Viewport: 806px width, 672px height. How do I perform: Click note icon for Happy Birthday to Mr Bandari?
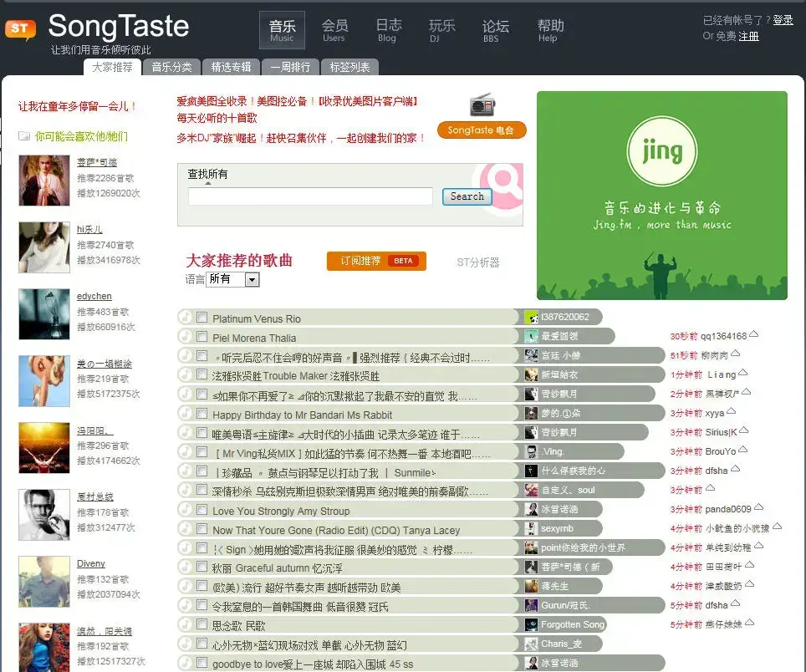tap(185, 414)
